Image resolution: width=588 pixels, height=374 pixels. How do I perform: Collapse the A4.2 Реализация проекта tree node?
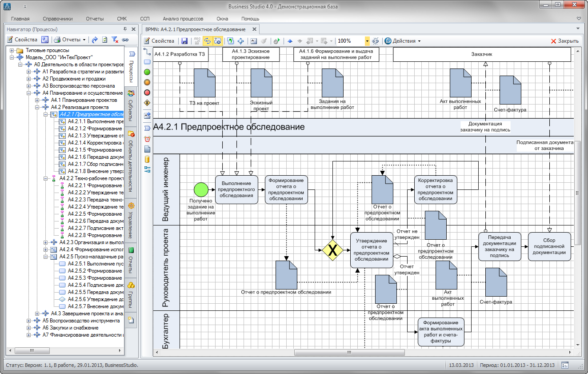(37, 107)
